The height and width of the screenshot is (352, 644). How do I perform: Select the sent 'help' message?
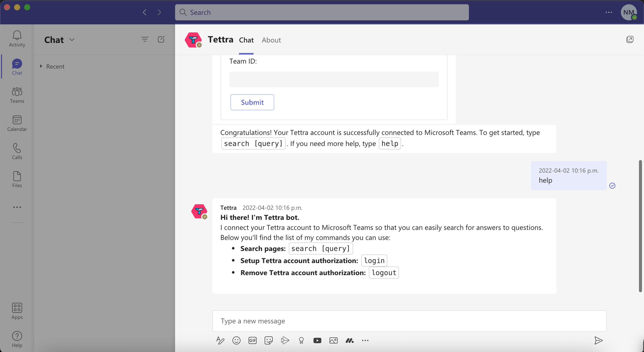click(569, 176)
